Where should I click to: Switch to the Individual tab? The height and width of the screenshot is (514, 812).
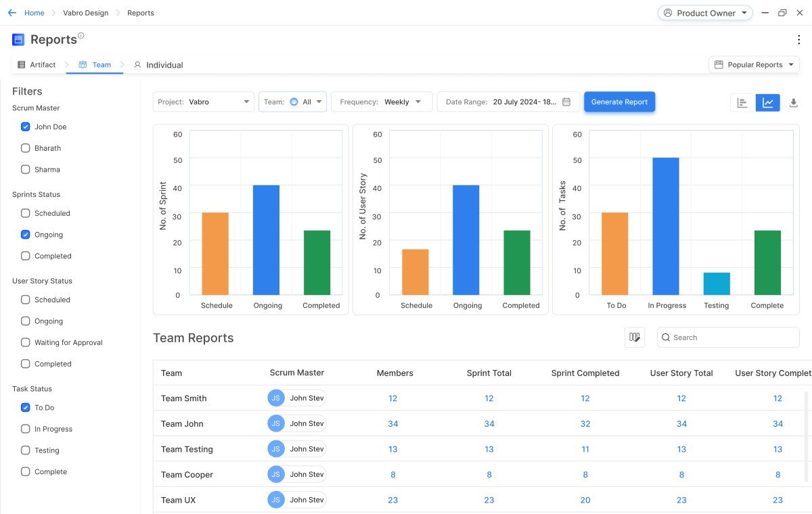[x=158, y=65]
